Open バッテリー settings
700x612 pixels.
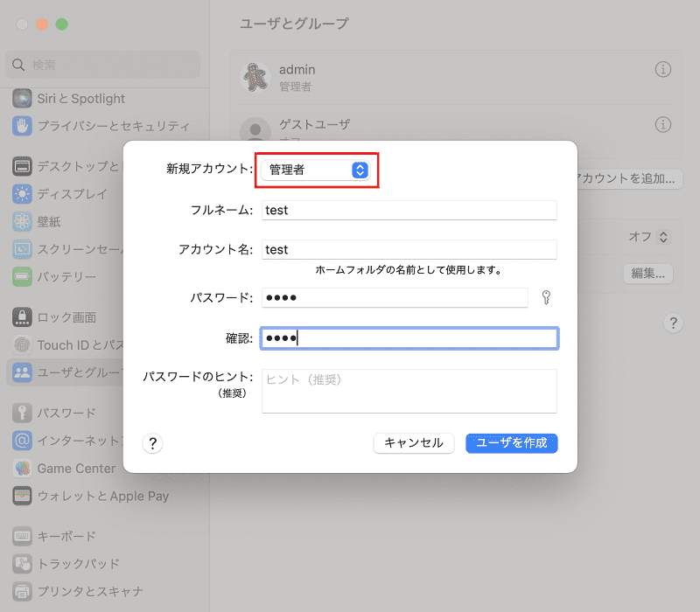coord(54,277)
